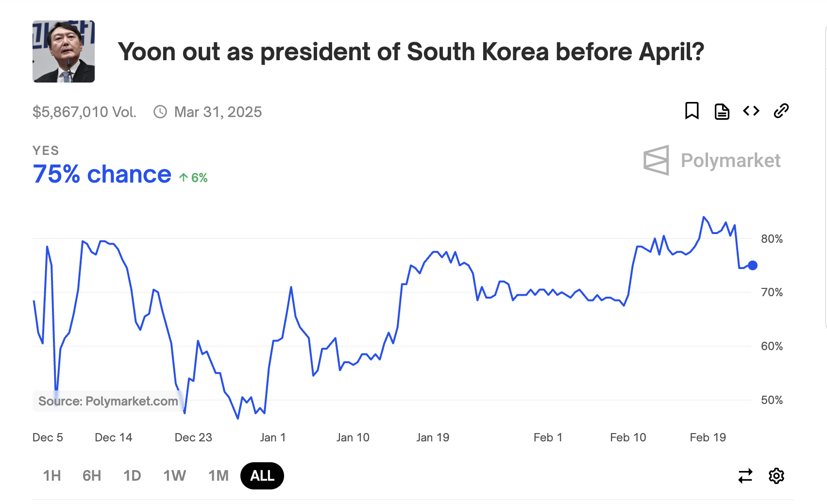Click the 75% chance label
This screenshot has height=504, width=827.
click(x=101, y=174)
